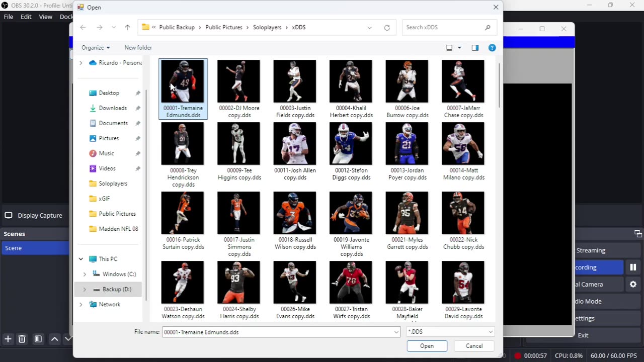
Task: Remove the scene with the trash icon
Action: pyautogui.click(x=22, y=339)
